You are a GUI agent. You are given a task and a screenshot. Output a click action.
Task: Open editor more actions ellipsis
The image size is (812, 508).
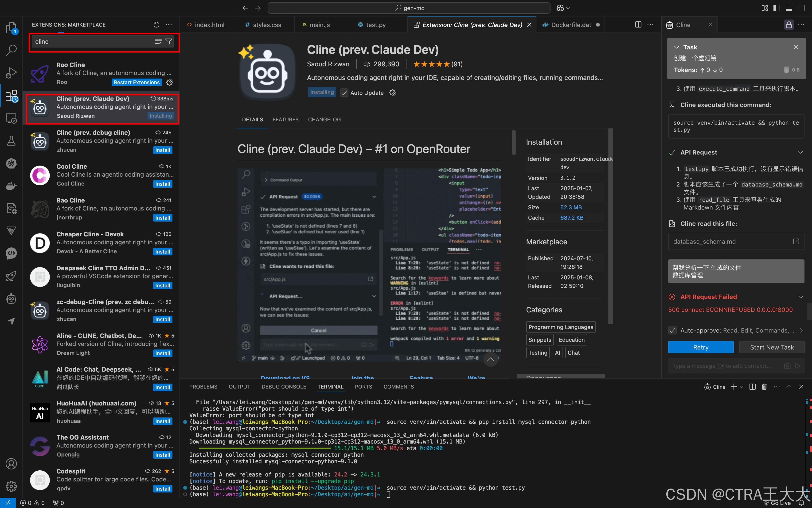pos(650,25)
